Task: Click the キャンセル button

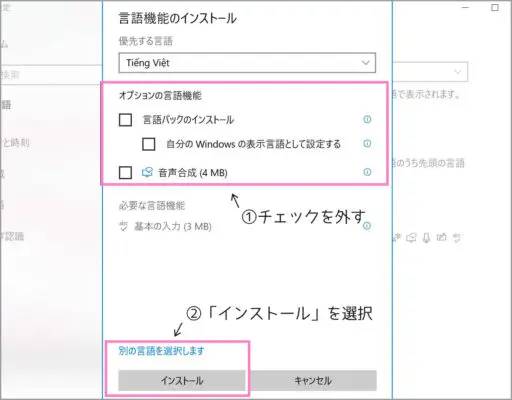Action: [313, 380]
